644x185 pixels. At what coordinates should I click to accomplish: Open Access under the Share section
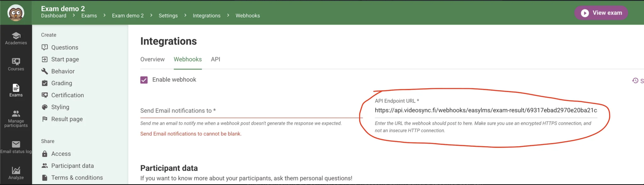click(61, 154)
